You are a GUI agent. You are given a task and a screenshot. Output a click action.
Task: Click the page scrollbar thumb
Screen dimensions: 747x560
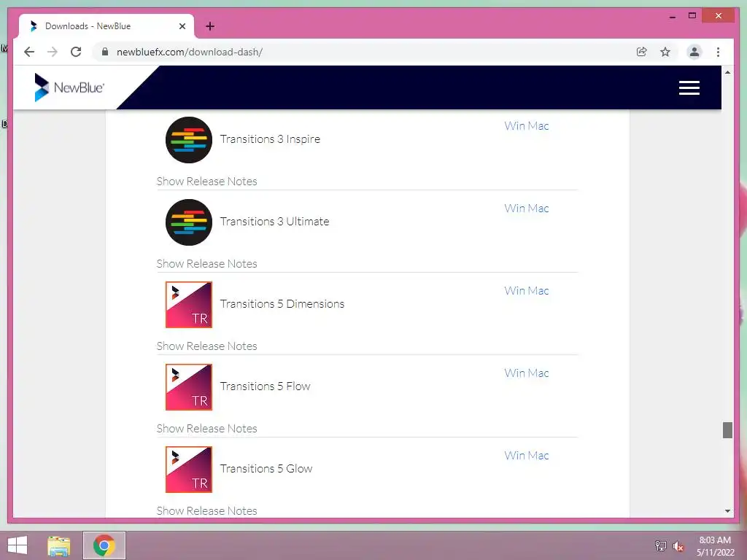tap(727, 430)
